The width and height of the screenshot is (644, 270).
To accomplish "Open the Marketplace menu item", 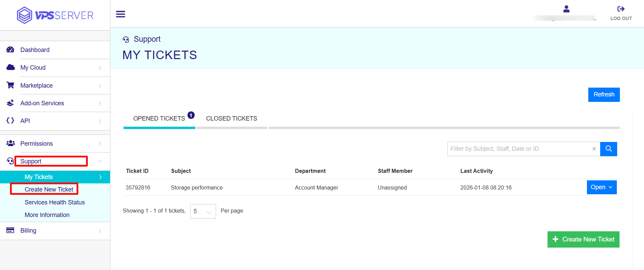I will [x=37, y=86].
